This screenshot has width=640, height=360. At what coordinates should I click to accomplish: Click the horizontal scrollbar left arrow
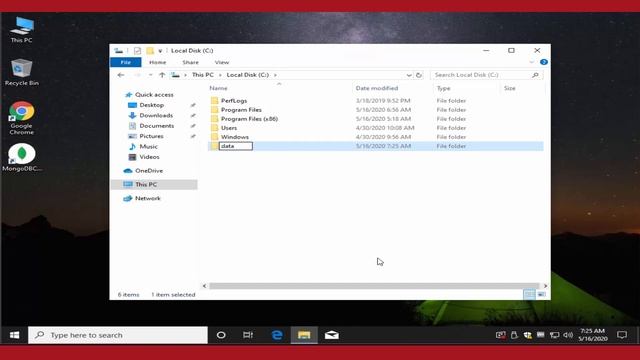click(x=204, y=286)
